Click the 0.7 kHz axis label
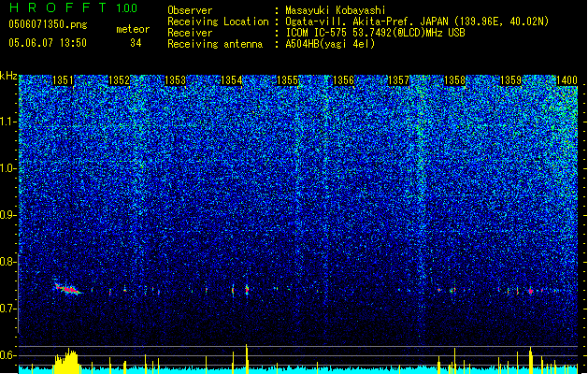Image resolution: width=588 pixels, height=374 pixels. click(x=8, y=309)
